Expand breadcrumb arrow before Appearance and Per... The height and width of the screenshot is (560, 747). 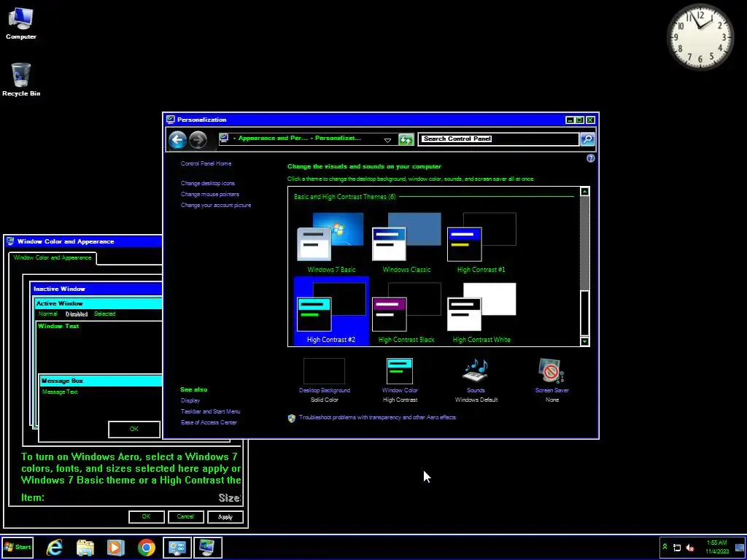[234, 139]
